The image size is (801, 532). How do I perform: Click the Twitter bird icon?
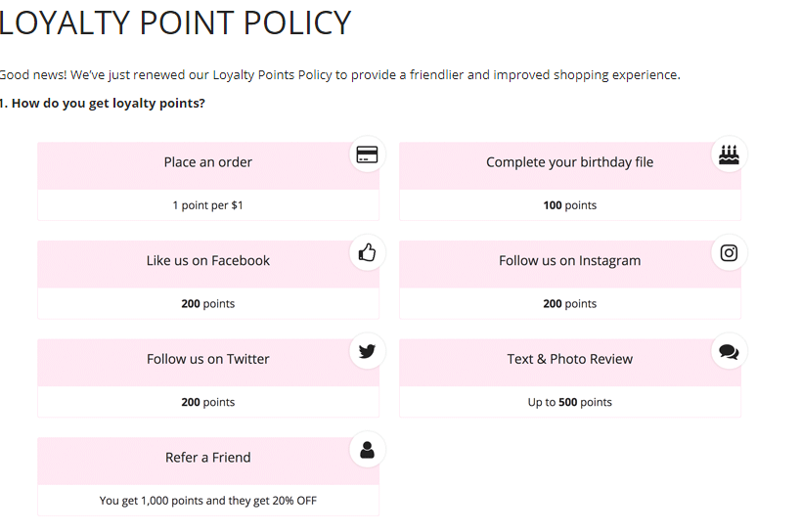tap(367, 351)
